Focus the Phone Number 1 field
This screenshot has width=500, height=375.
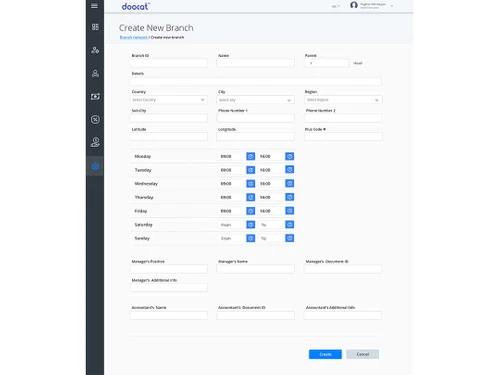[255, 118]
